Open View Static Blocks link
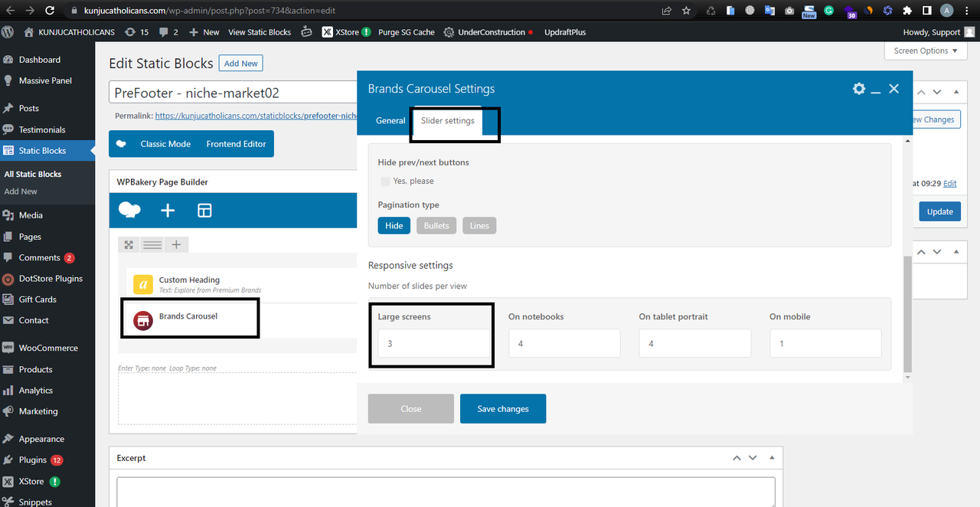 260,32
